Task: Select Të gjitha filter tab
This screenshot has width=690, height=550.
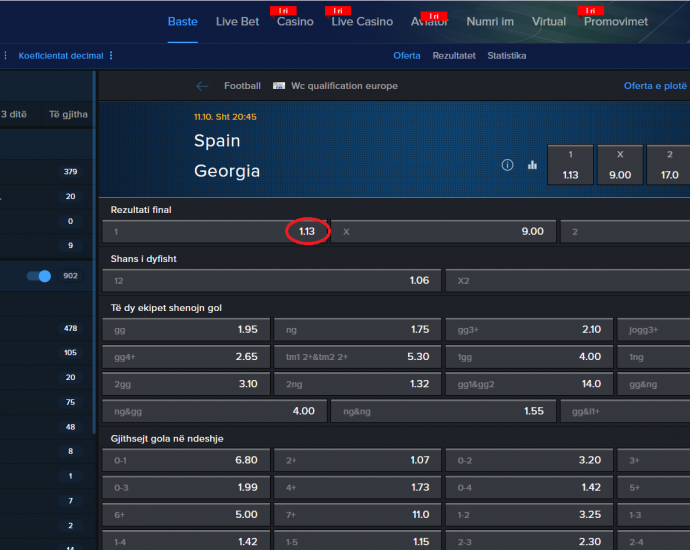Action: click(68, 114)
